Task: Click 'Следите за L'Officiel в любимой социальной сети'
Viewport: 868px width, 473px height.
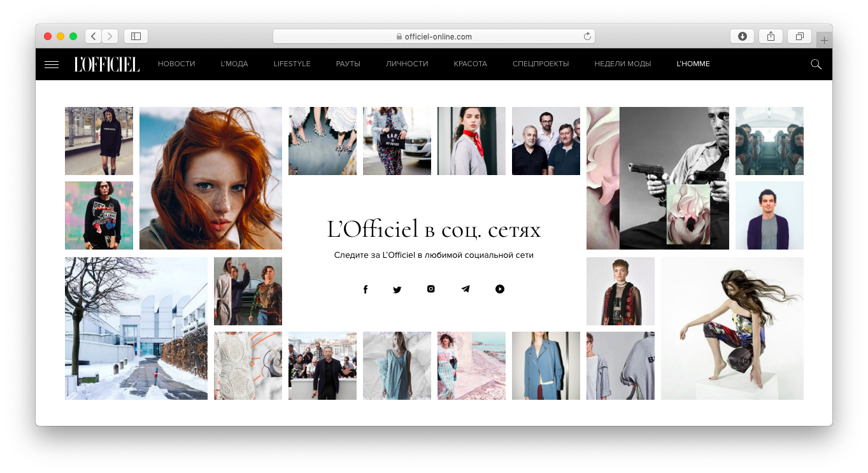Action: click(x=434, y=255)
